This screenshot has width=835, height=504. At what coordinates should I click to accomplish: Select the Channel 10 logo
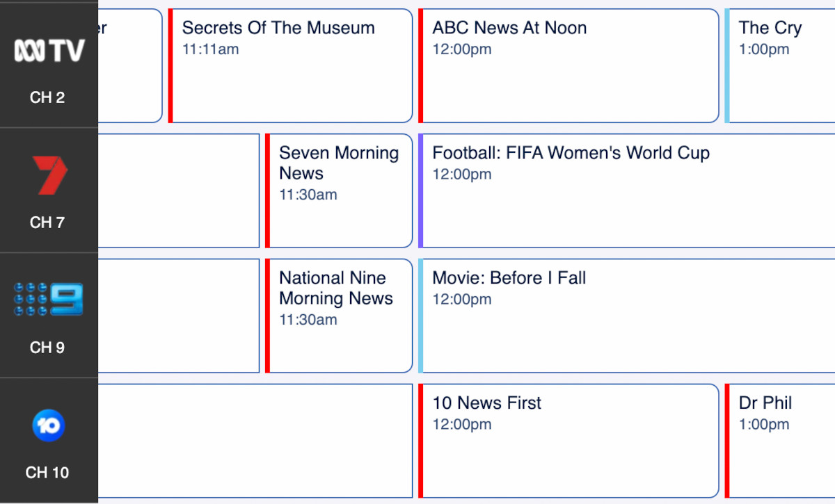click(48, 424)
